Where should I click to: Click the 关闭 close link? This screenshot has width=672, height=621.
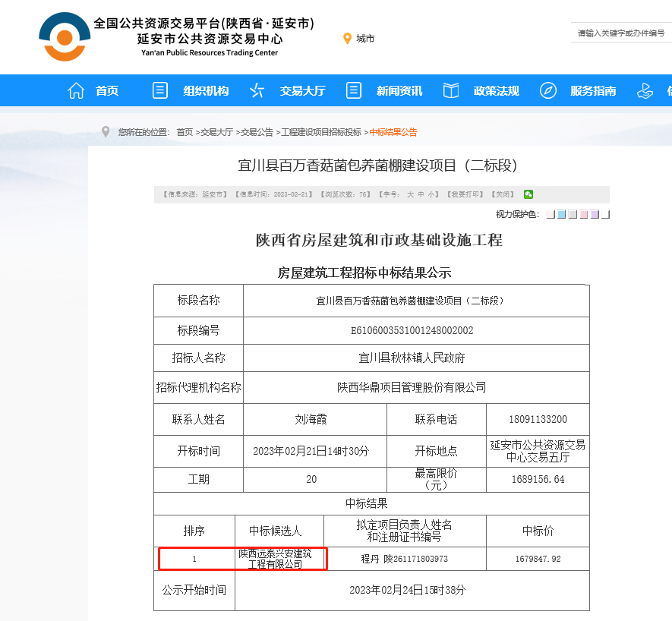coord(501,194)
